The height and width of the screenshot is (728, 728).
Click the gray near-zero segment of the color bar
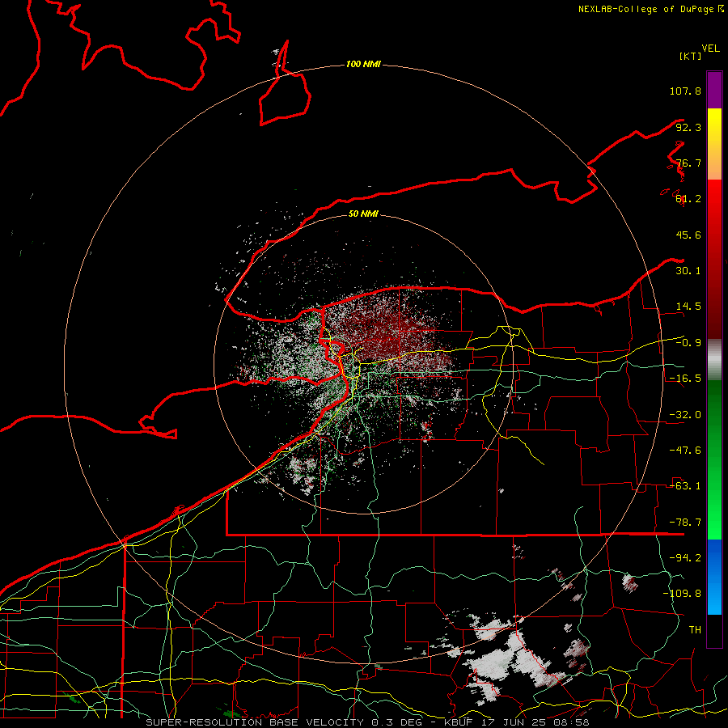pyautogui.click(x=714, y=359)
